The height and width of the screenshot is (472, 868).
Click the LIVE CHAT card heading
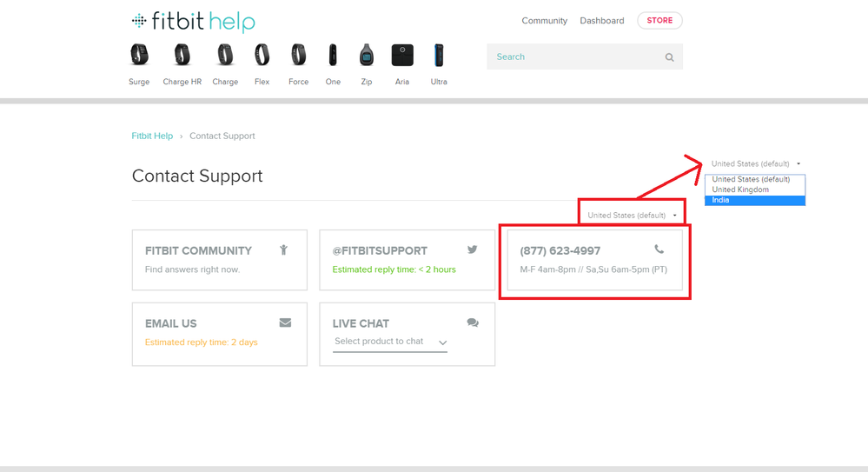coord(361,323)
